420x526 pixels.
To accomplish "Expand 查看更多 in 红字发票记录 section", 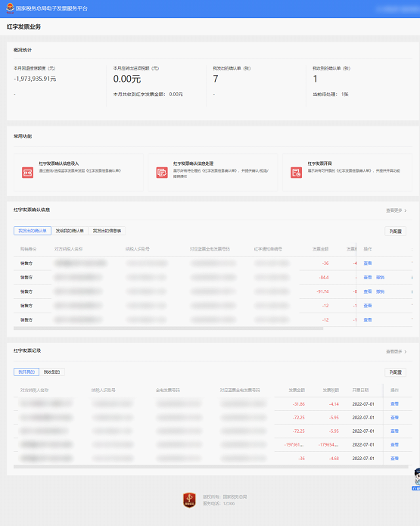I will 397,352.
